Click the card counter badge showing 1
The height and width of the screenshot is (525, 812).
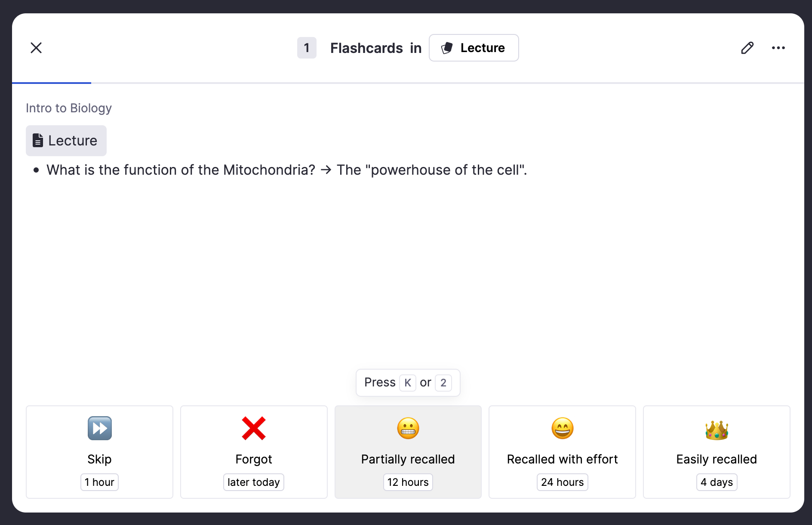tap(307, 48)
